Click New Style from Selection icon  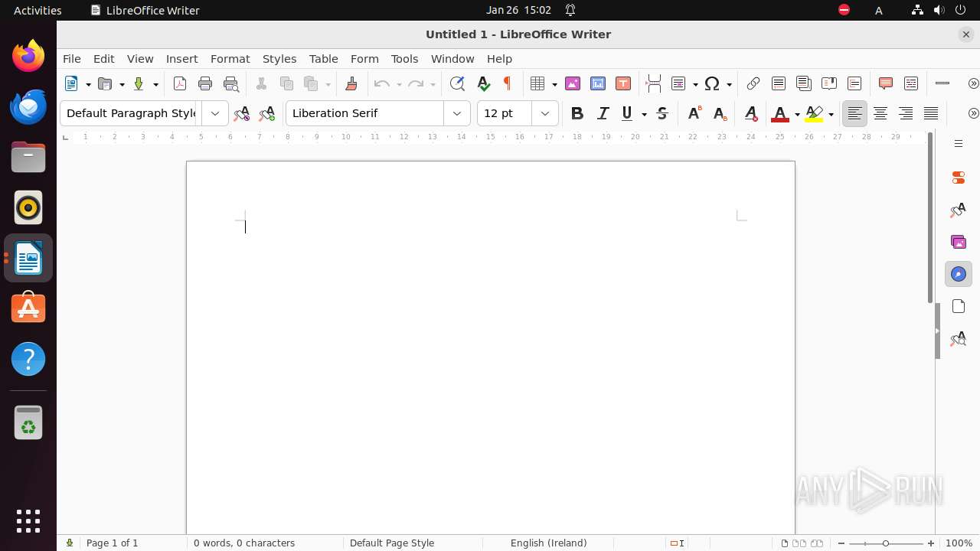pyautogui.click(x=266, y=113)
